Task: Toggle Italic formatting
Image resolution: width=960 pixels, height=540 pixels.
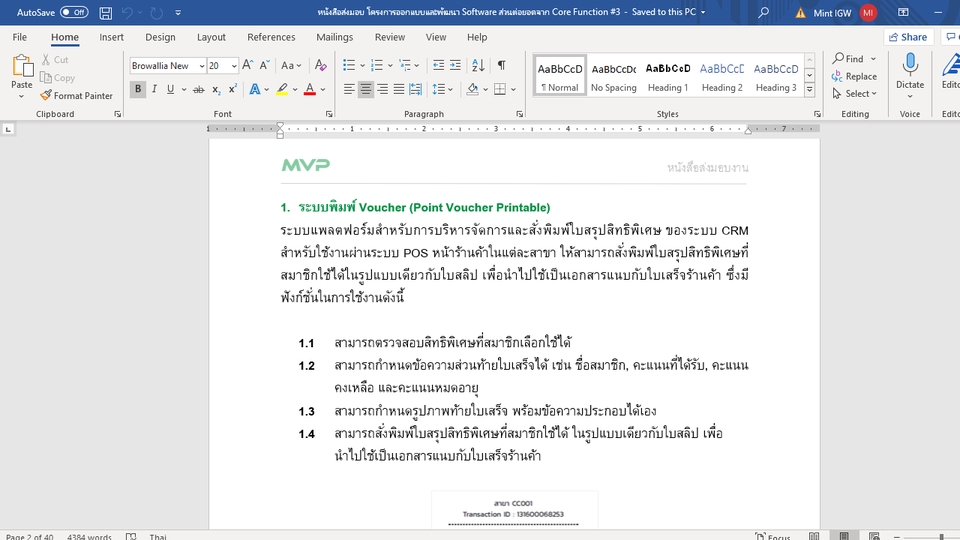Action: point(154,89)
